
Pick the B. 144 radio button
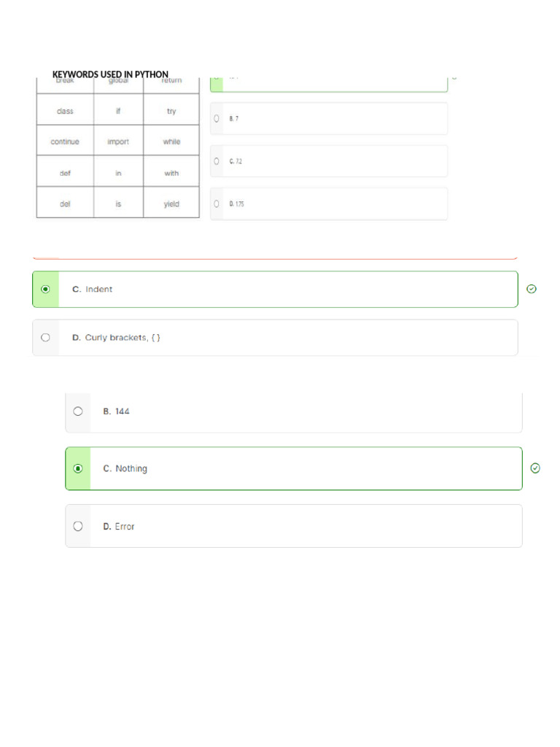click(78, 411)
